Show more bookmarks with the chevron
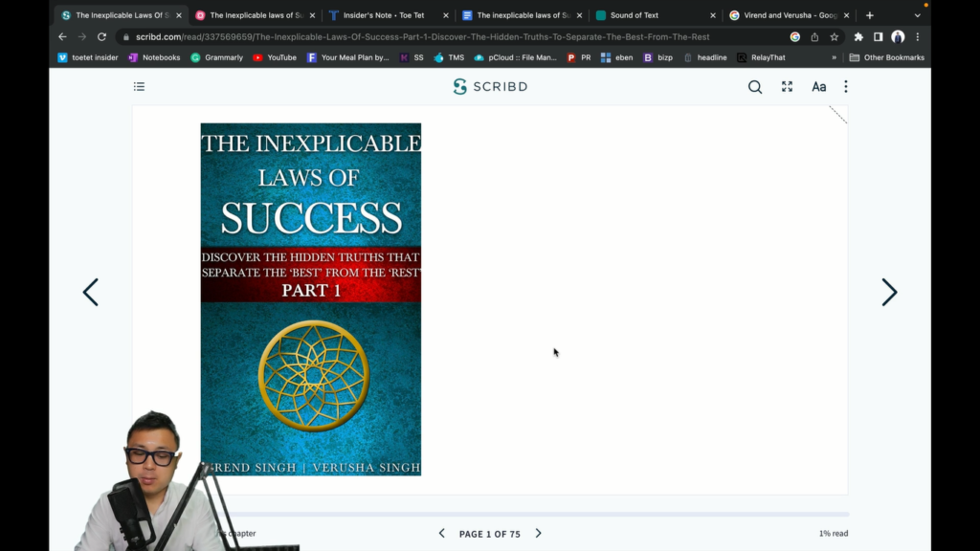The width and height of the screenshot is (980, 551). click(834, 57)
